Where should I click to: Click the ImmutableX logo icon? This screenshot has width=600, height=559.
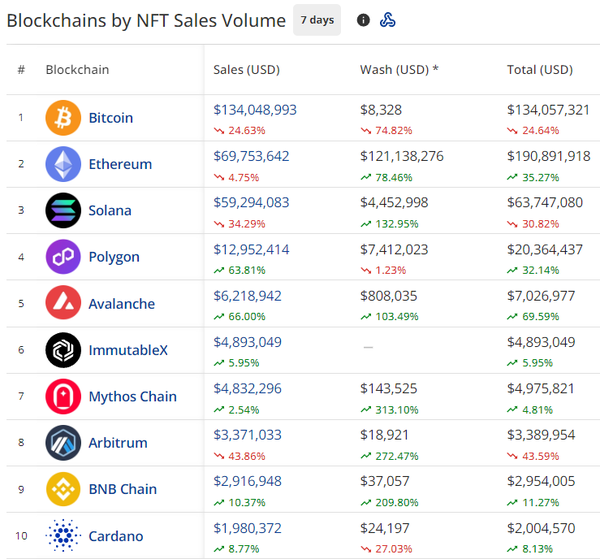63,350
